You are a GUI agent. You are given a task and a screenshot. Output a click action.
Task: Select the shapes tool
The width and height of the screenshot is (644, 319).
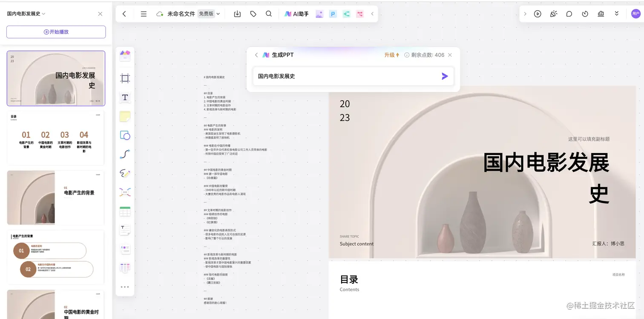pos(125,136)
